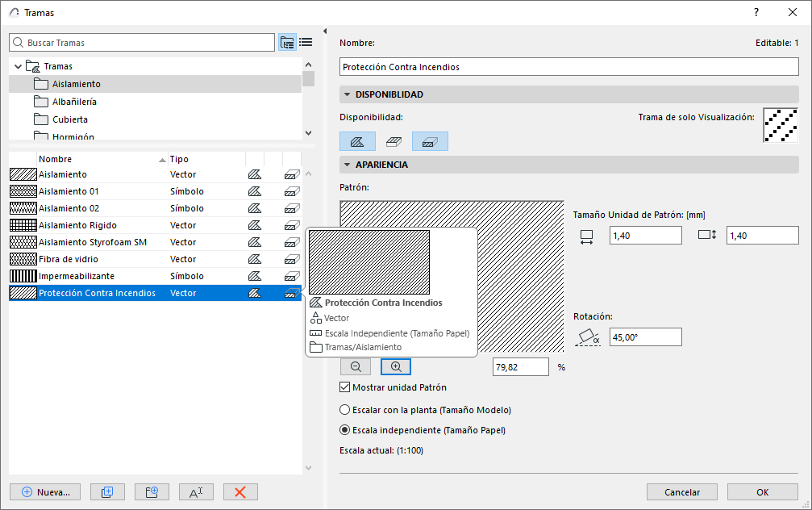
Task: Zoom out the pattern preview
Action: [x=356, y=366]
